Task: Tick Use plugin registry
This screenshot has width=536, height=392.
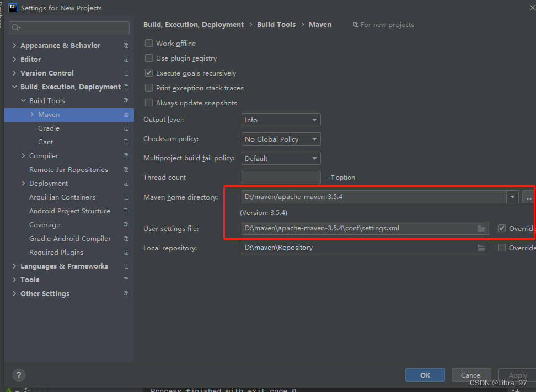Action: (149, 58)
